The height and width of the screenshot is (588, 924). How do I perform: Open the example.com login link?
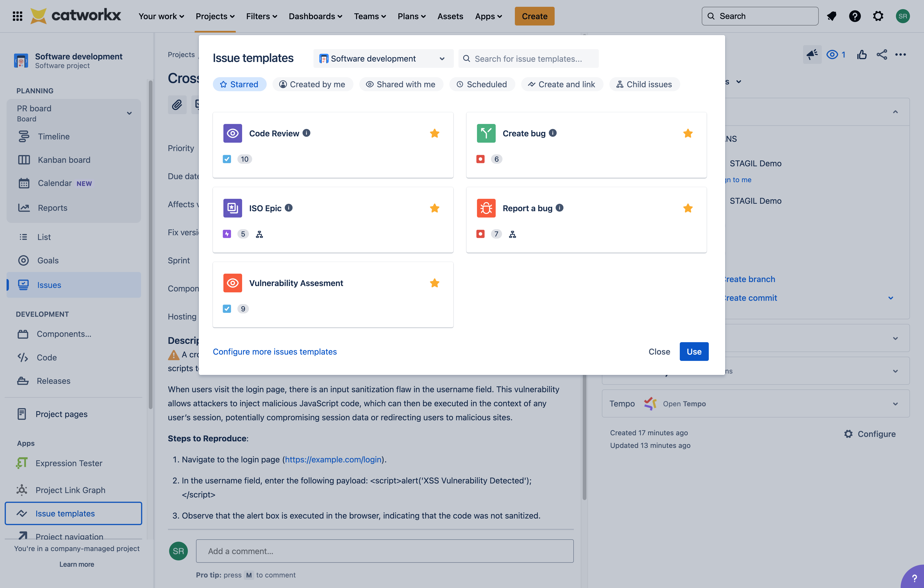333,459
